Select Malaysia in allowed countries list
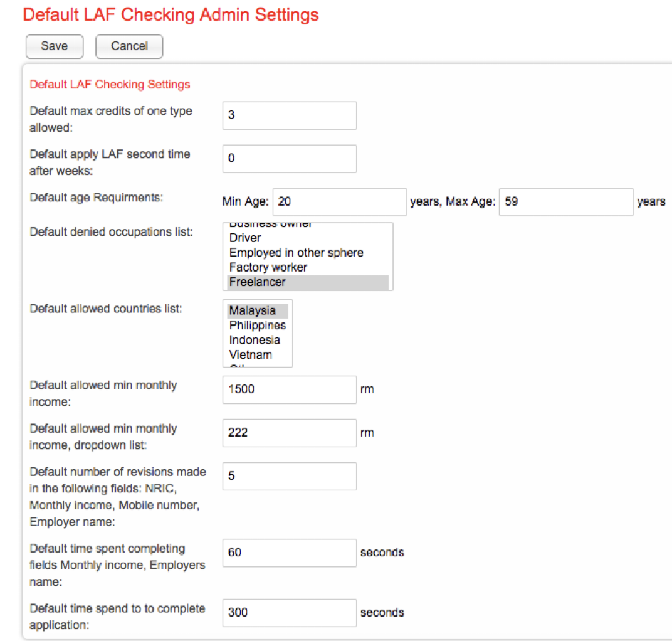672x641 pixels. (252, 310)
